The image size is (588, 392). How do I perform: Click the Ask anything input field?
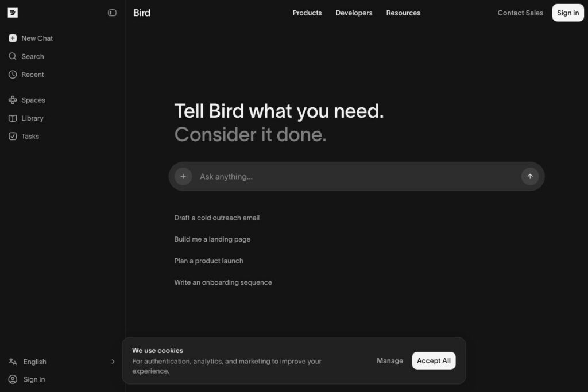(x=356, y=177)
